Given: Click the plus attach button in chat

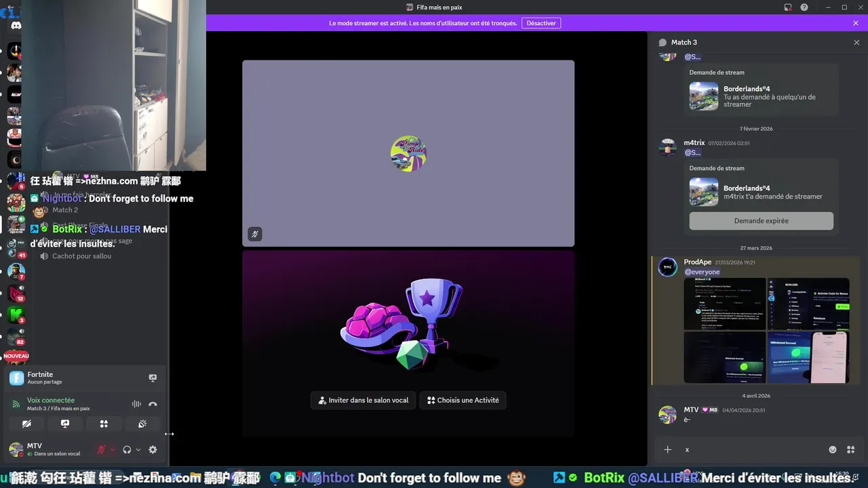Looking at the screenshot, I should 667,449.
